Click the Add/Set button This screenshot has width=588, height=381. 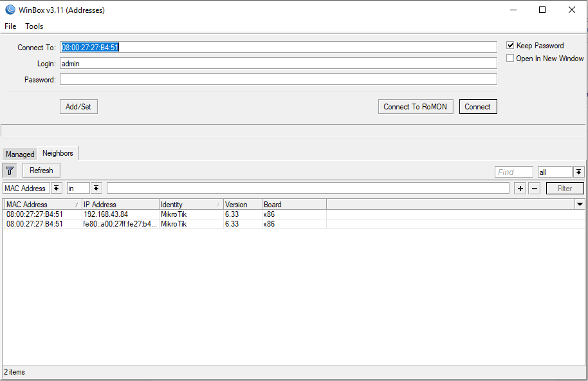[78, 106]
